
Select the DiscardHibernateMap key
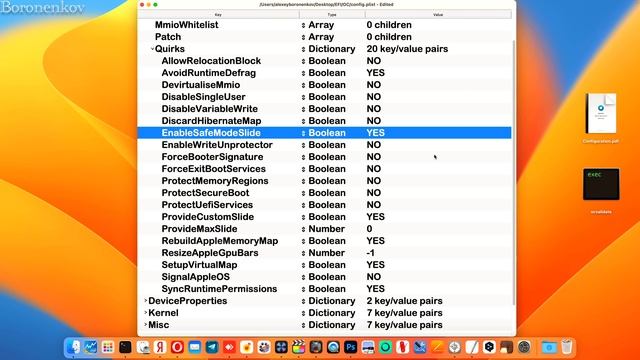click(211, 121)
